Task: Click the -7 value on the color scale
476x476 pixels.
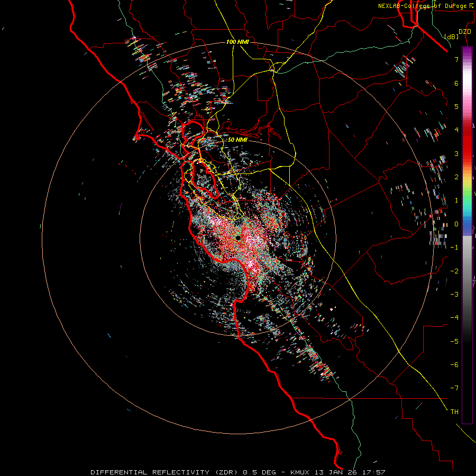Action: coord(454,388)
